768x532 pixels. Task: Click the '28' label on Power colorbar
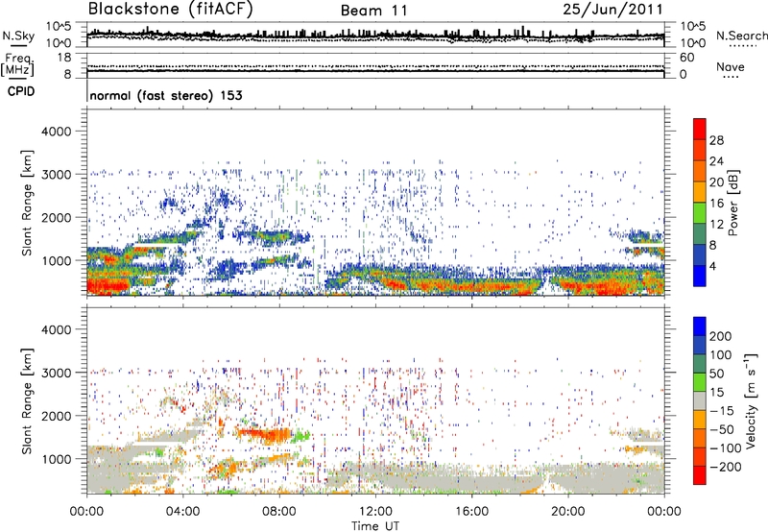click(716, 140)
